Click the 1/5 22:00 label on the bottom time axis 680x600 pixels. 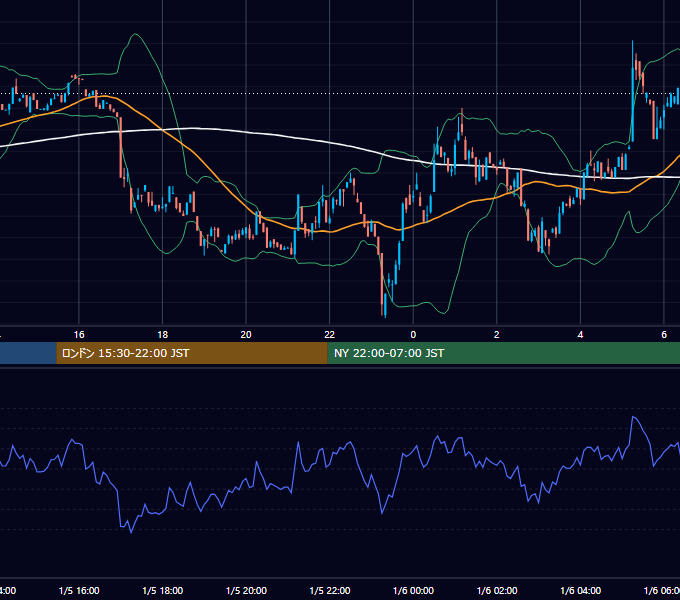330,590
